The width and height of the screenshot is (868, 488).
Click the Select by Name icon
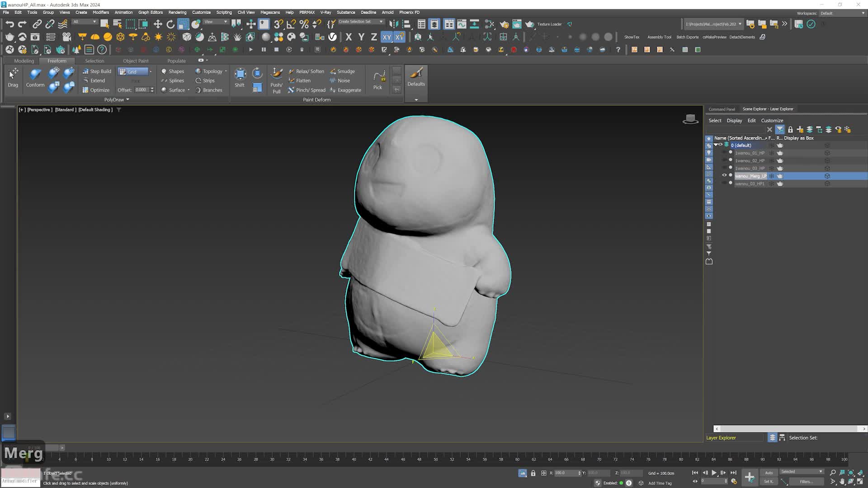tap(117, 24)
